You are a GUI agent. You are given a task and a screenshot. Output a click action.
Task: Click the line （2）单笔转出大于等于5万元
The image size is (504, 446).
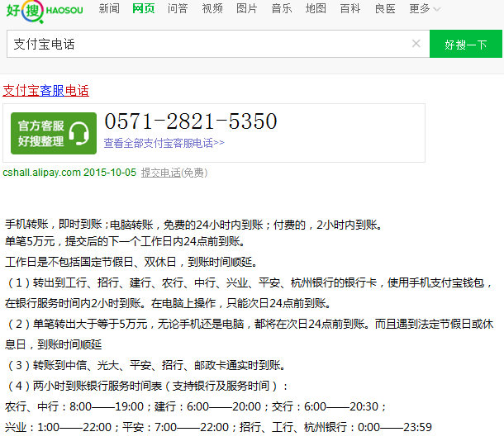pos(249,334)
